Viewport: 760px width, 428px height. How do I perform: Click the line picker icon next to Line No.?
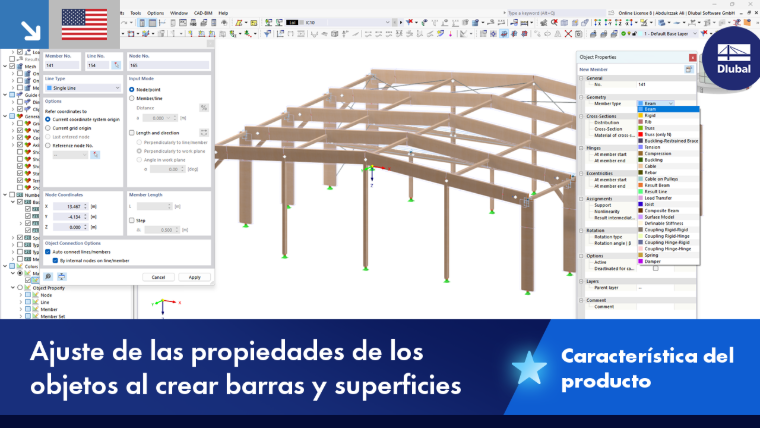pos(116,65)
